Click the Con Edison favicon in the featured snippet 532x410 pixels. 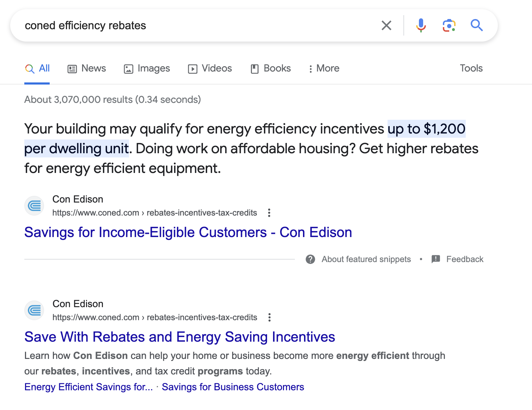pyautogui.click(x=34, y=206)
